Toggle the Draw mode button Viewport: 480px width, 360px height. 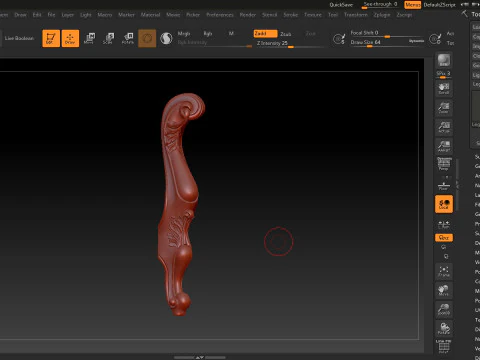[70, 38]
